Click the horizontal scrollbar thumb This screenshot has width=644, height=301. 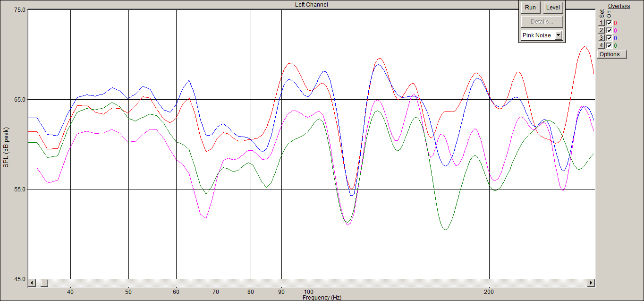(44, 283)
